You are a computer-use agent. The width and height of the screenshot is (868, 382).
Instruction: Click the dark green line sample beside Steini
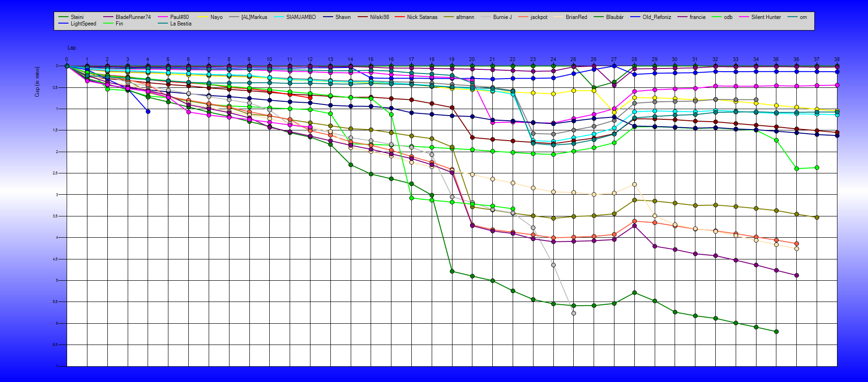coord(63,17)
